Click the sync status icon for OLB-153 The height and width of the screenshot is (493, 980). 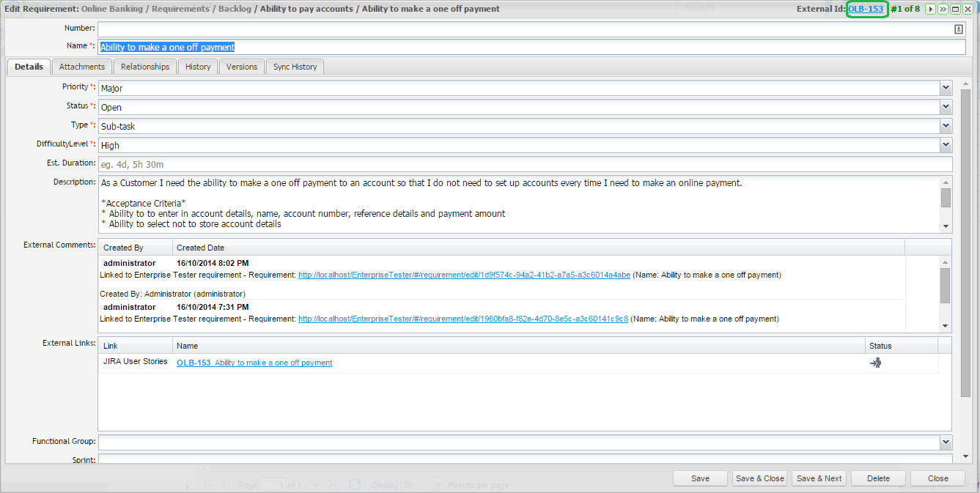[875, 363]
